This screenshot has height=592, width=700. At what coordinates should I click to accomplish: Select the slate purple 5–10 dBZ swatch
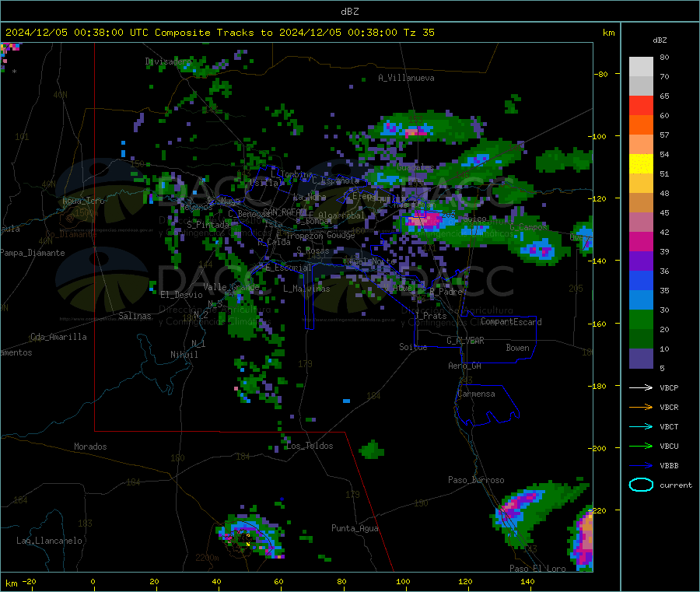[641, 358]
